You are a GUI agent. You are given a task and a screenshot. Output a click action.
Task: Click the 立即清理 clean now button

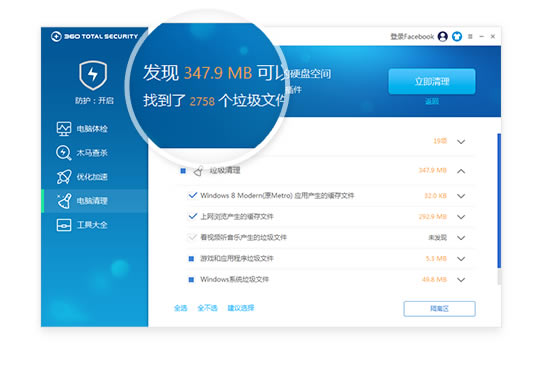point(432,82)
